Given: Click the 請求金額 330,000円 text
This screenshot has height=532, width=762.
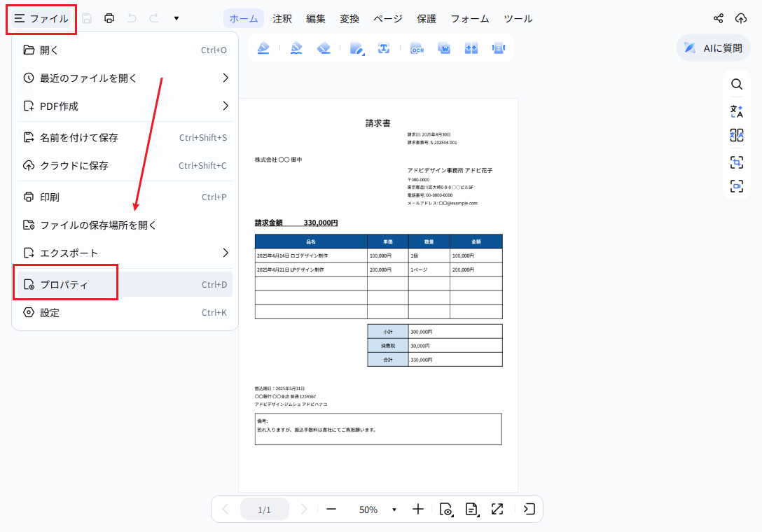Looking at the screenshot, I should 296,223.
